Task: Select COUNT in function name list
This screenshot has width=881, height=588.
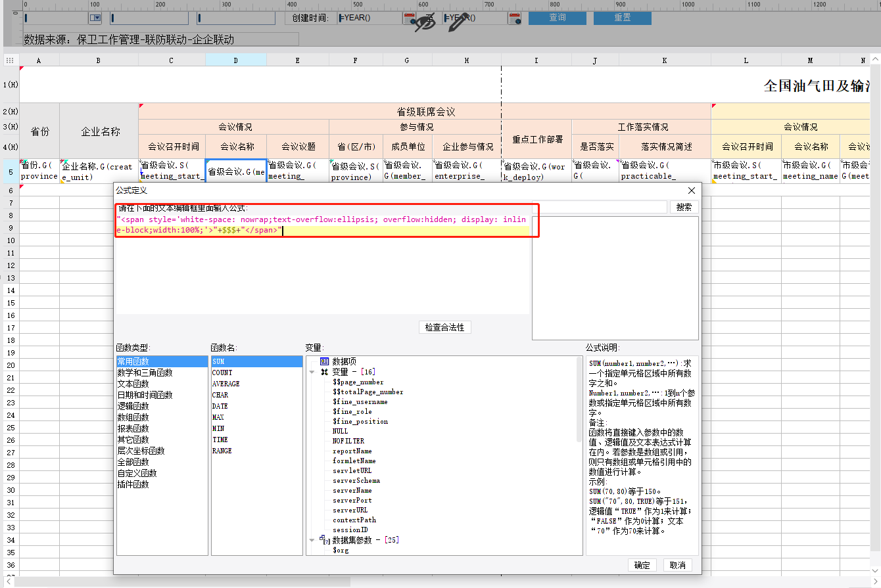Action: pos(256,373)
